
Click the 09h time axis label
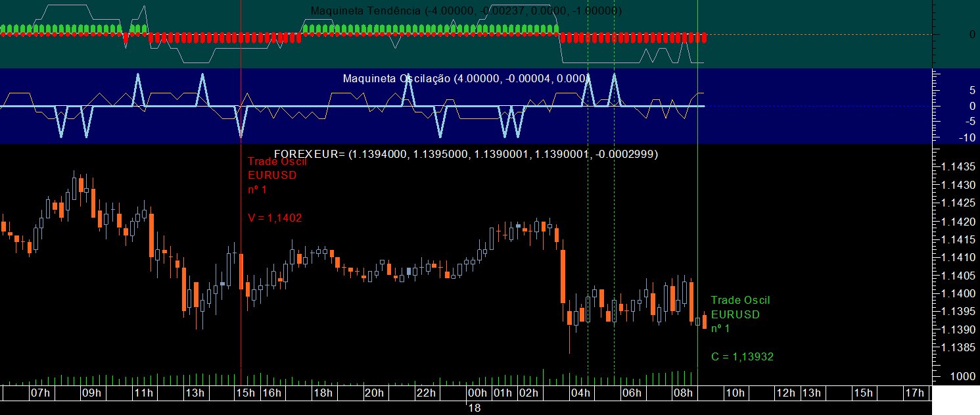coord(91,393)
